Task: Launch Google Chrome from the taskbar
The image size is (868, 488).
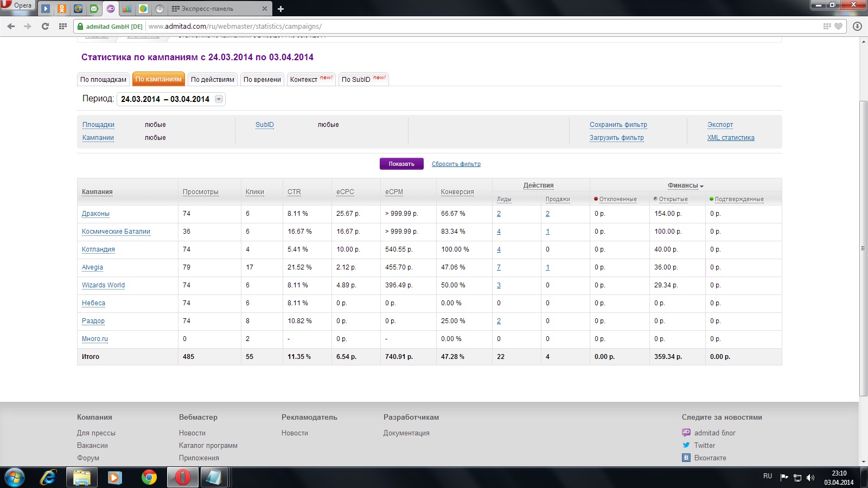Action: (149, 477)
